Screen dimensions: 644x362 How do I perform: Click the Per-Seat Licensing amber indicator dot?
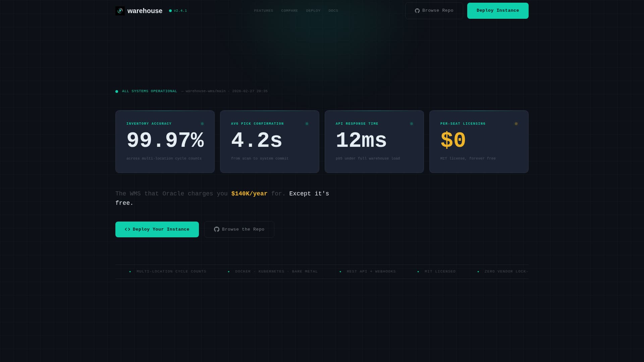tap(516, 124)
